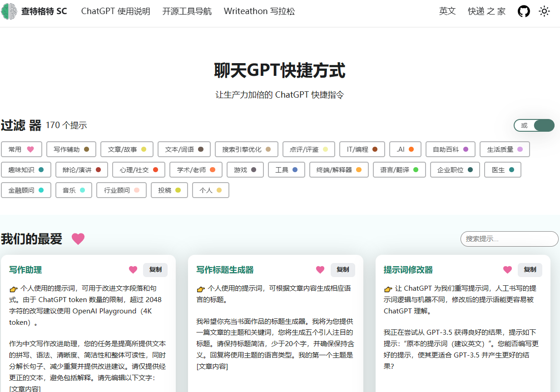Filter by 文章/故事 tag
Screen dimensions: 560x392
coord(127,149)
